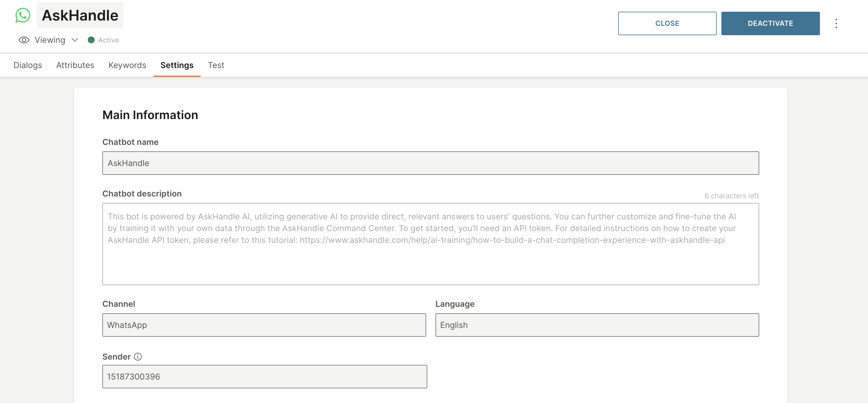Image resolution: width=868 pixels, height=403 pixels.
Task: Click the Chatbot name input field
Action: [x=430, y=163]
